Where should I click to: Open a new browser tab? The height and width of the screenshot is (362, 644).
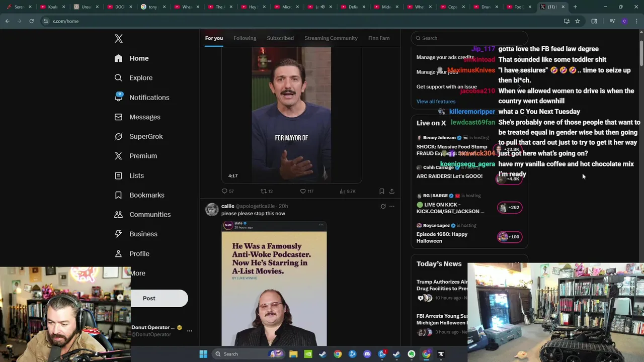coord(575,7)
